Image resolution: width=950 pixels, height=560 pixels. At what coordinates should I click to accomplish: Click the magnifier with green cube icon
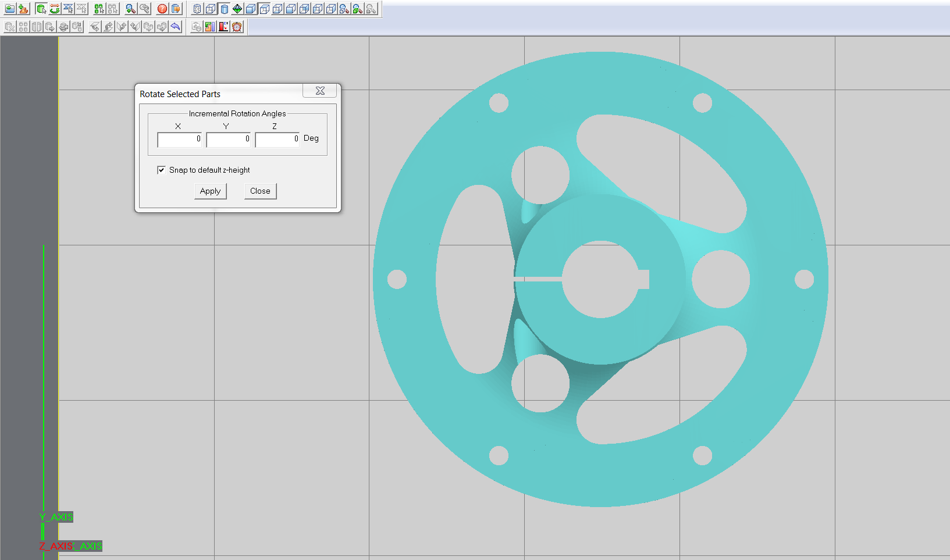point(358,9)
